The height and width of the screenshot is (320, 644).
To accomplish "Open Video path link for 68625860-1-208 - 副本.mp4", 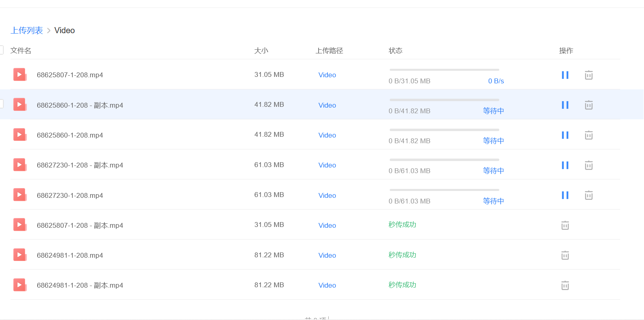I will pyautogui.click(x=327, y=105).
